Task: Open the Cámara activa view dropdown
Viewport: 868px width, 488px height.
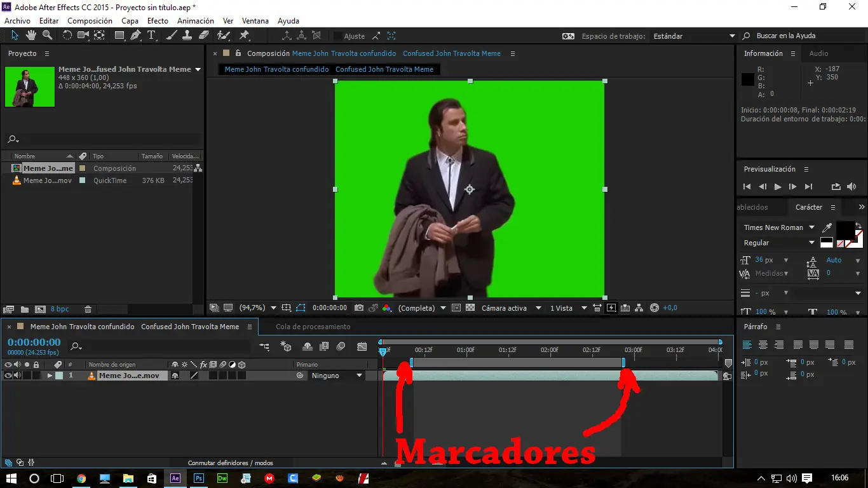Action: [x=512, y=308]
